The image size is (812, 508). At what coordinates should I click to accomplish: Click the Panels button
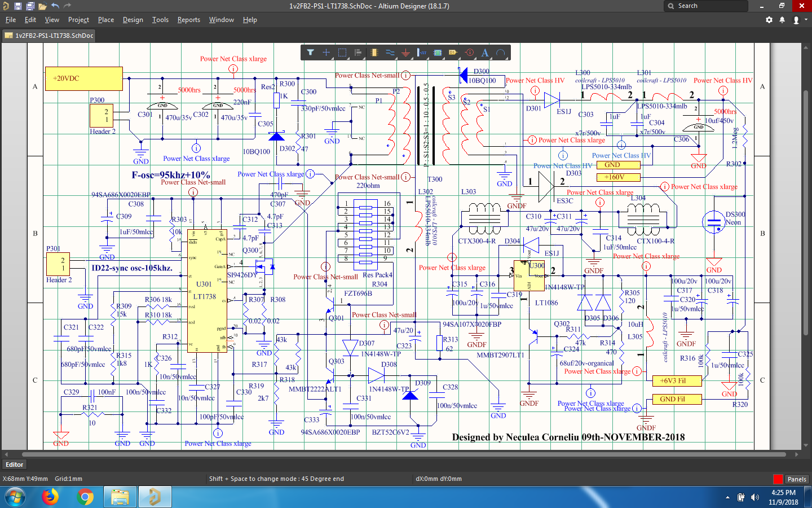click(797, 479)
